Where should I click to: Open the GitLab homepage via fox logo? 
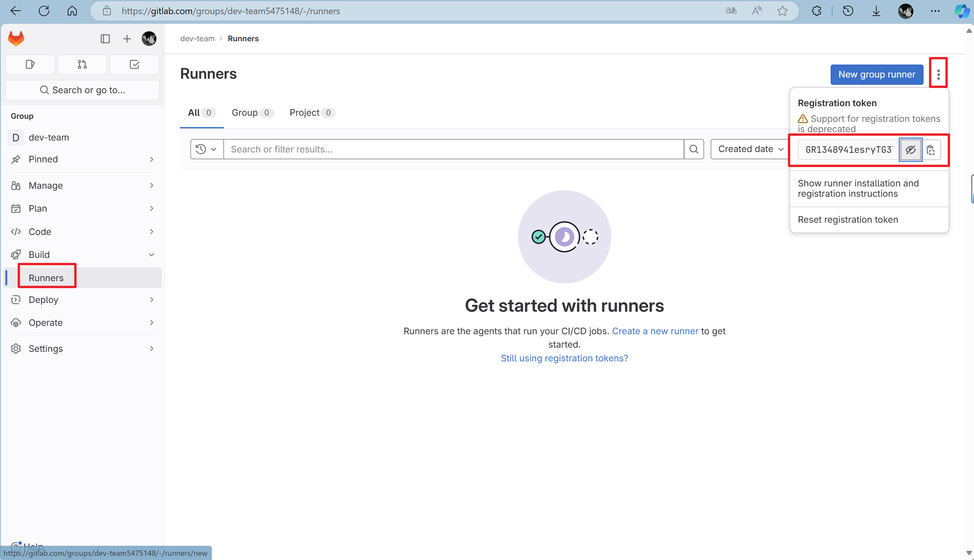point(16,38)
